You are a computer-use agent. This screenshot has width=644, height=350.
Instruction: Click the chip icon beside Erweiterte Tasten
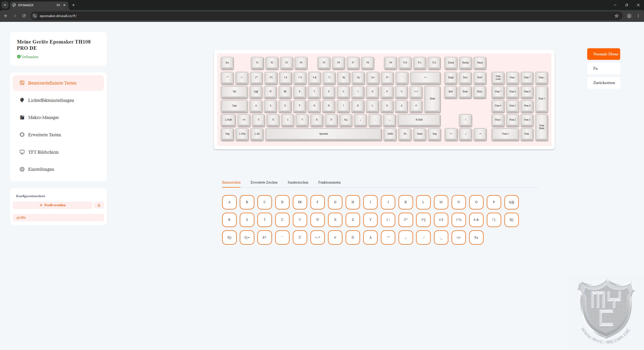click(22, 135)
